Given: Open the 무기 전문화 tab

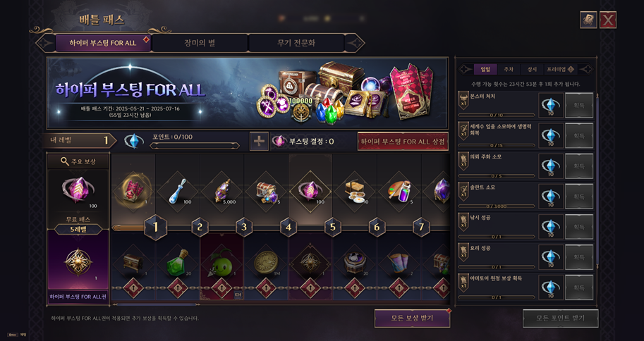Looking at the screenshot, I should [x=296, y=43].
